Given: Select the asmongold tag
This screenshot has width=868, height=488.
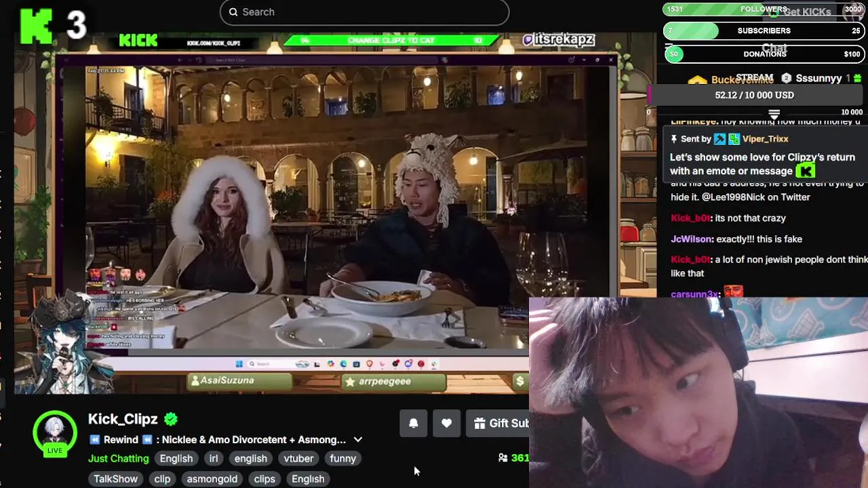Looking at the screenshot, I should [212, 479].
